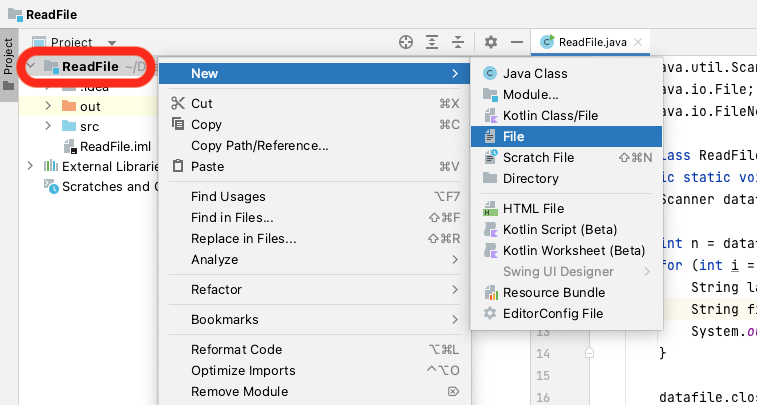
Task: Hide the Project panel with minus icon
Action: pos(516,42)
